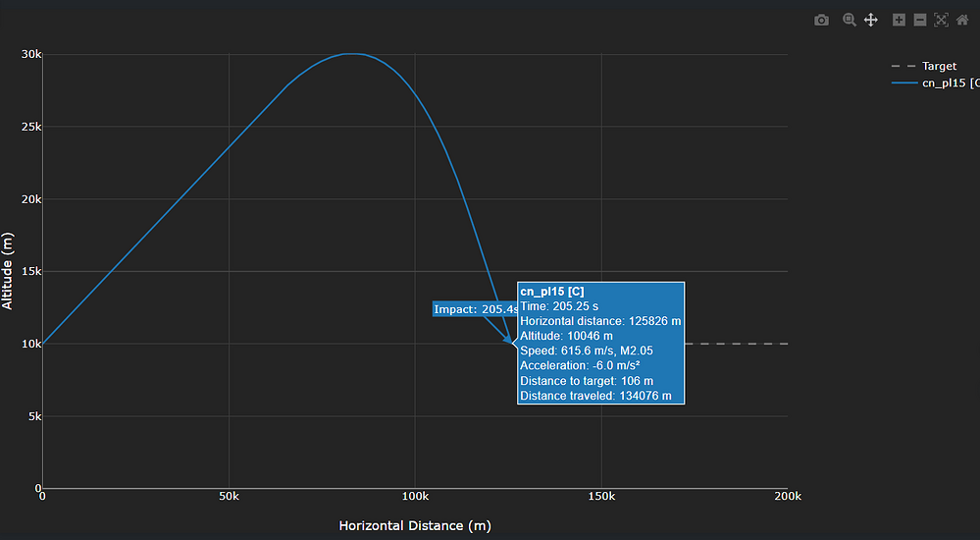980x540 pixels.
Task: Download plot as PNG camera icon
Action: click(821, 20)
